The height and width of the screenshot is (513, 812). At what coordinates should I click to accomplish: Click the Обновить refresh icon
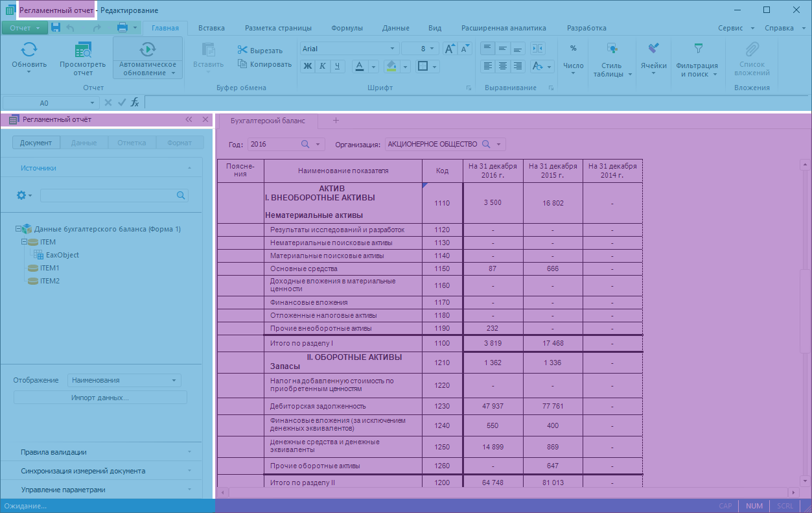(29, 49)
